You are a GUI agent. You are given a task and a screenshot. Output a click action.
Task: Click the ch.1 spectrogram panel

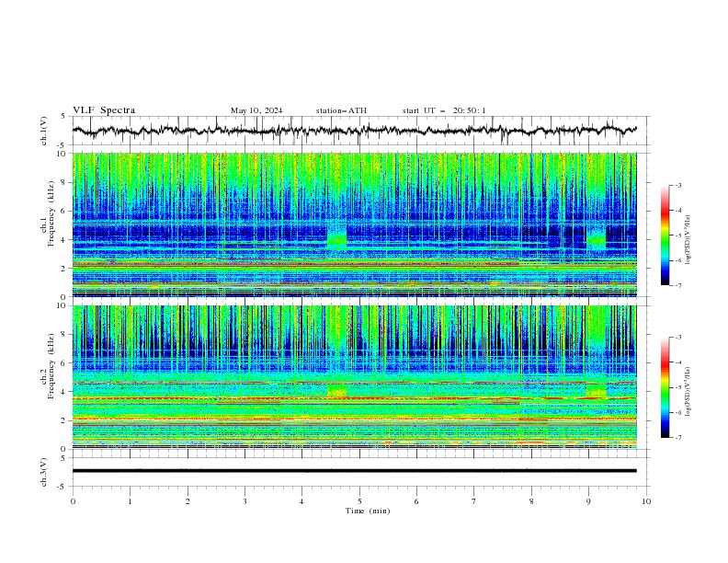(x=354, y=224)
